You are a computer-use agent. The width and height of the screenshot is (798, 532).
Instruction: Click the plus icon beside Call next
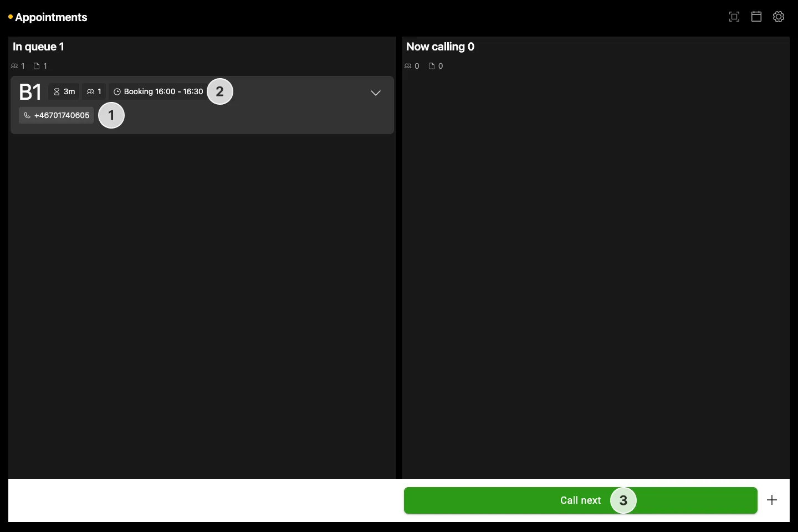(x=772, y=500)
